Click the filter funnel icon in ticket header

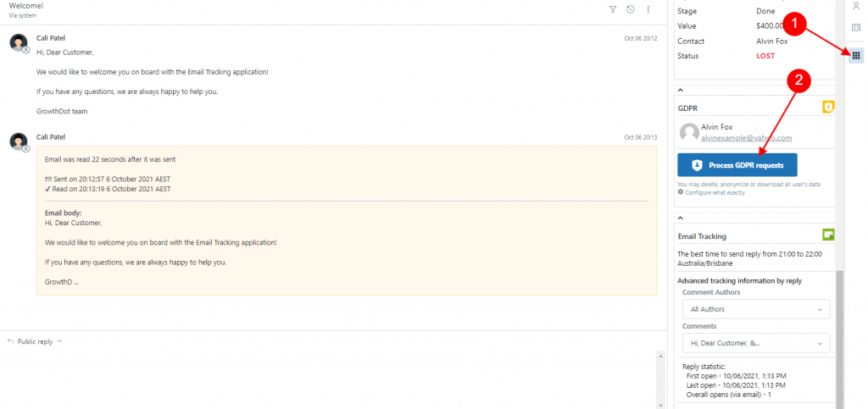(613, 9)
